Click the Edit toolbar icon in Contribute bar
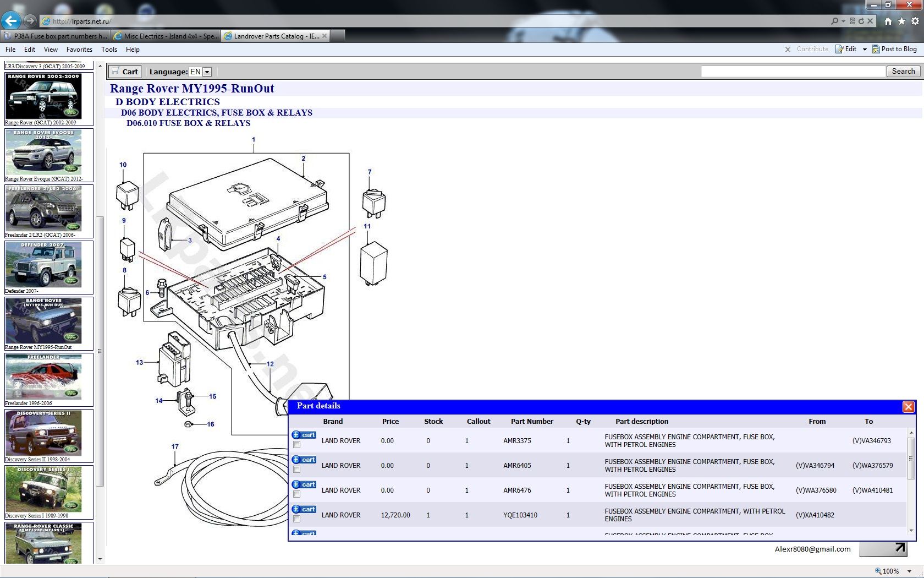 [x=846, y=49]
